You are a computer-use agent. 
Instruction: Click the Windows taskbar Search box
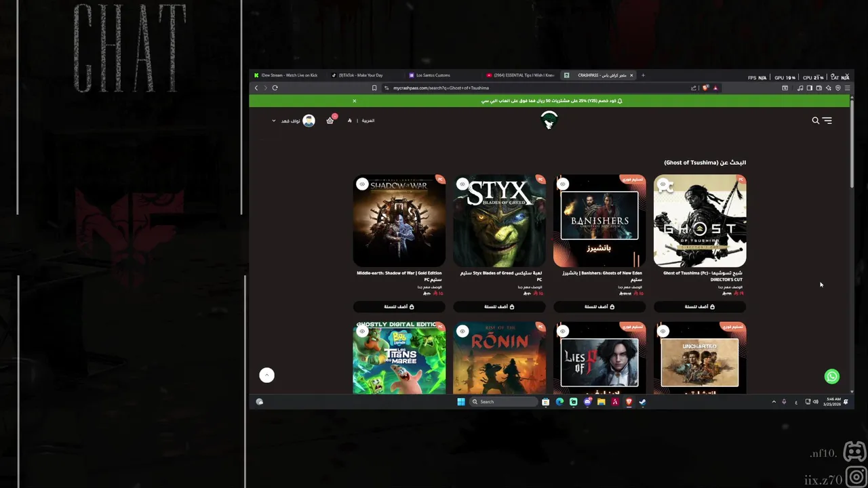503,402
